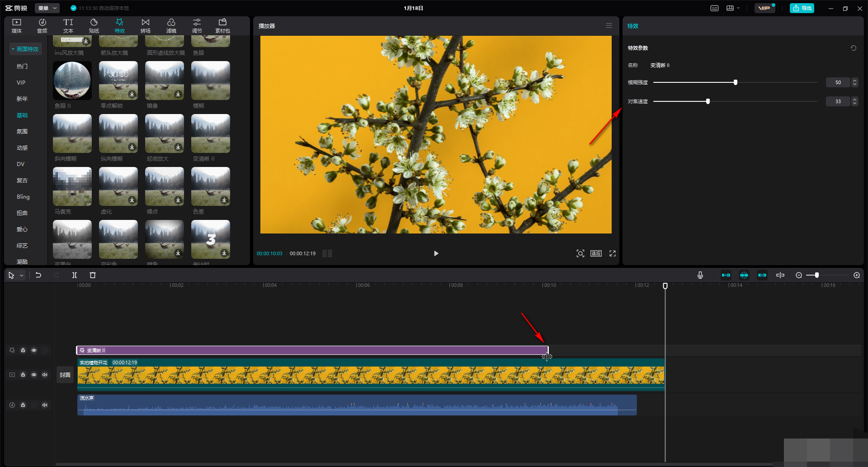Adjust the 模糊强度 slider handle
This screenshot has height=467, width=868.
(x=736, y=82)
